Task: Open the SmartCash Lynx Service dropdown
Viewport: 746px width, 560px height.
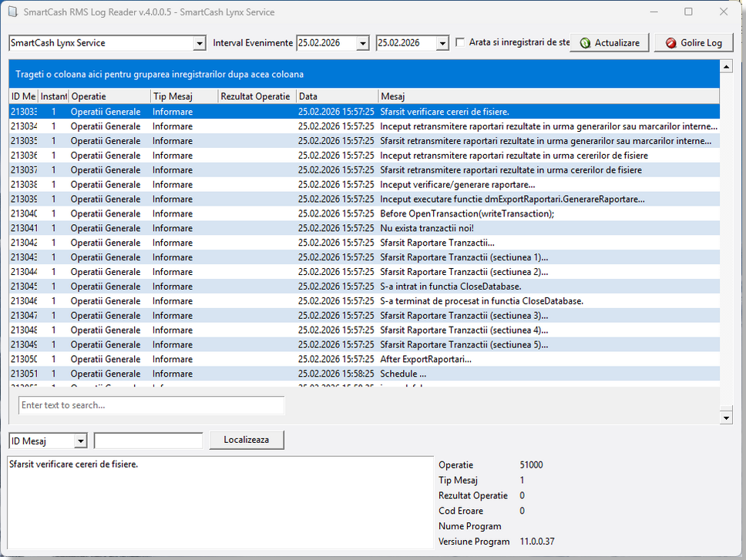Action: tap(200, 43)
